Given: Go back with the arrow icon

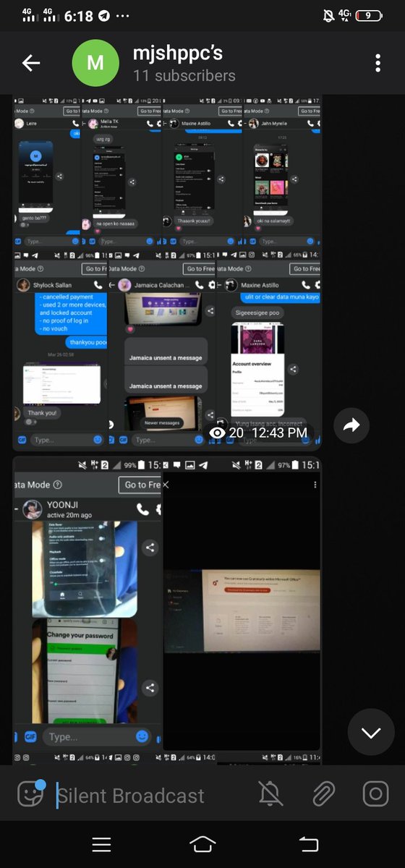Looking at the screenshot, I should click(31, 63).
